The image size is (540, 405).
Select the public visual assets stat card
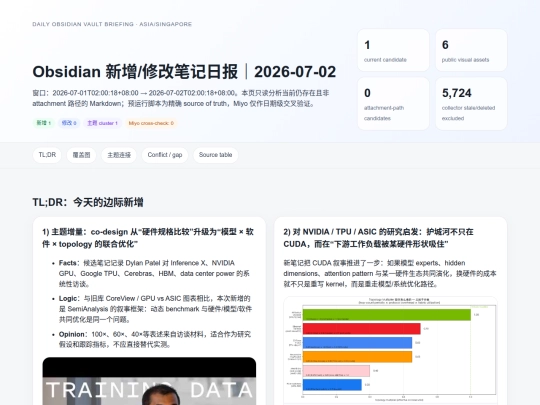click(x=471, y=50)
